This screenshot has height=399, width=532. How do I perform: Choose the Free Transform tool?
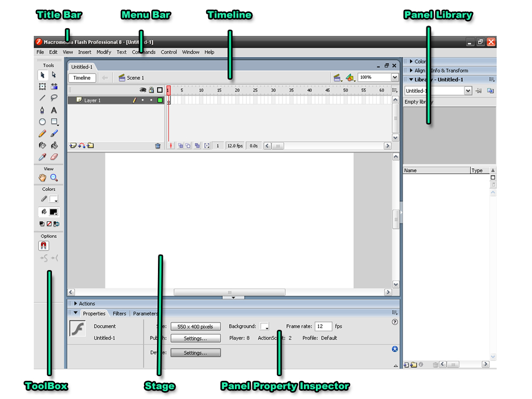tap(43, 87)
